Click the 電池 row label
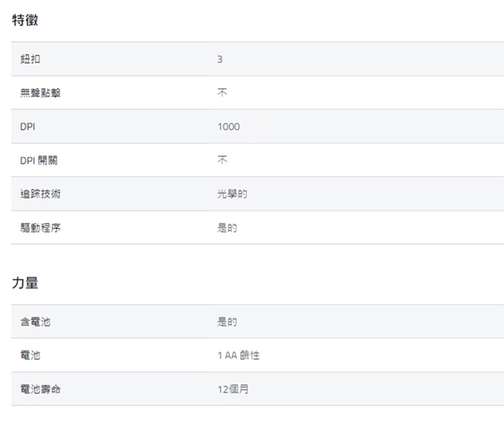Viewport: 504px width, 429px height. coord(30,356)
